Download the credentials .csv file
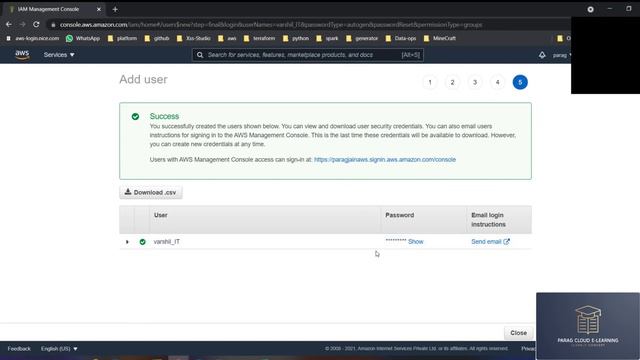Image resolution: width=640 pixels, height=360 pixels. 151,192
